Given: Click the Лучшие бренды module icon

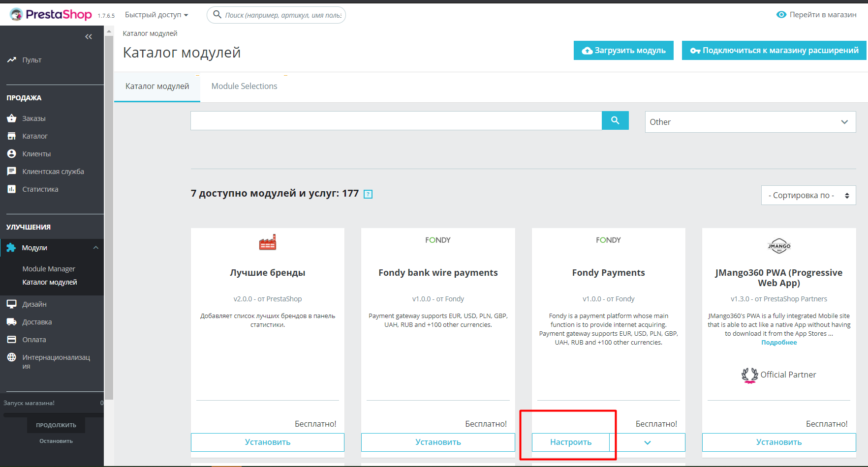Looking at the screenshot, I should pos(268,242).
